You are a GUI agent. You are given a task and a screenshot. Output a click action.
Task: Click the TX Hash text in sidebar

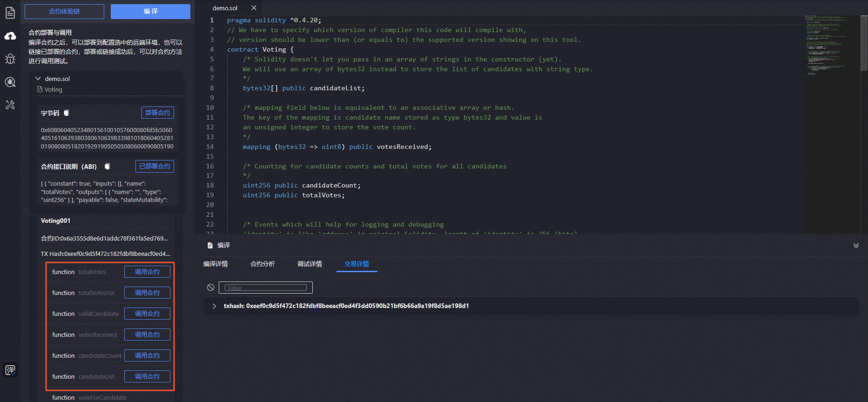coord(105,254)
